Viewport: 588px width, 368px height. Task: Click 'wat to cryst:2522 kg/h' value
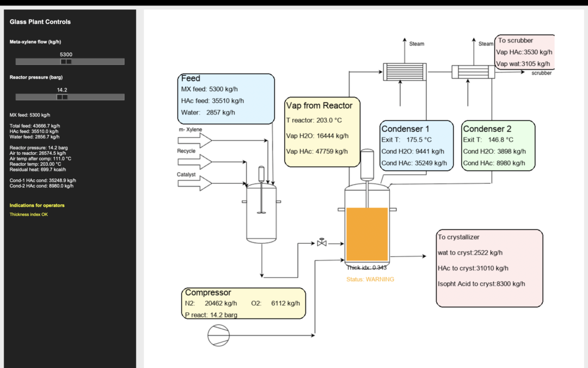click(x=470, y=253)
